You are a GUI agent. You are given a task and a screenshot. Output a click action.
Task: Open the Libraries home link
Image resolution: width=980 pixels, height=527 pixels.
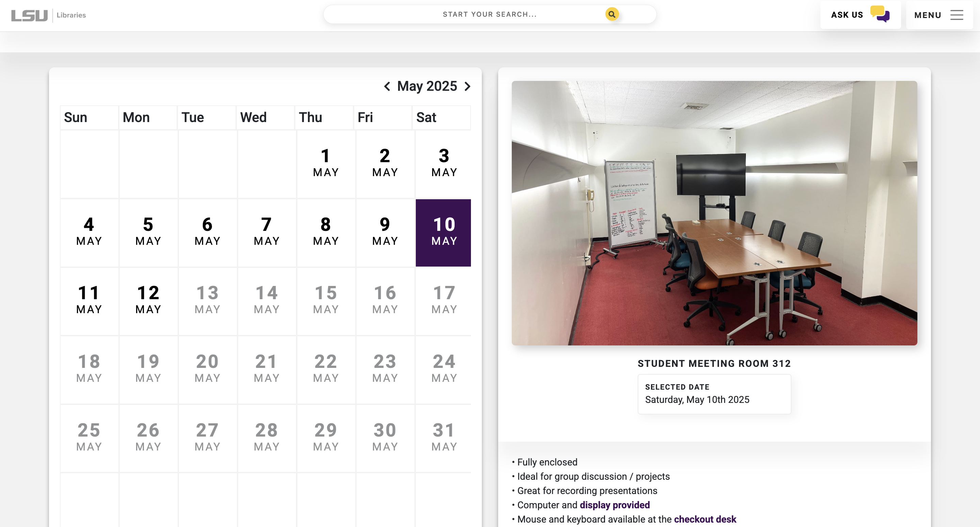[x=71, y=15]
